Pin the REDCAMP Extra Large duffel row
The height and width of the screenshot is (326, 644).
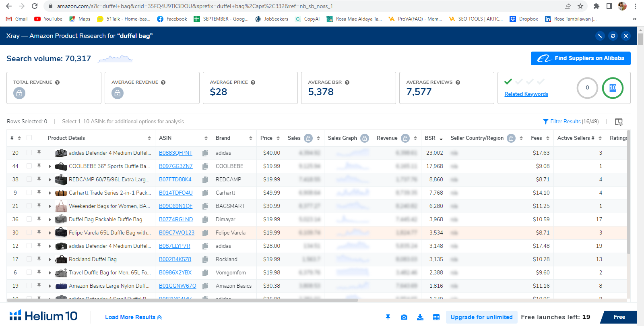click(x=39, y=179)
